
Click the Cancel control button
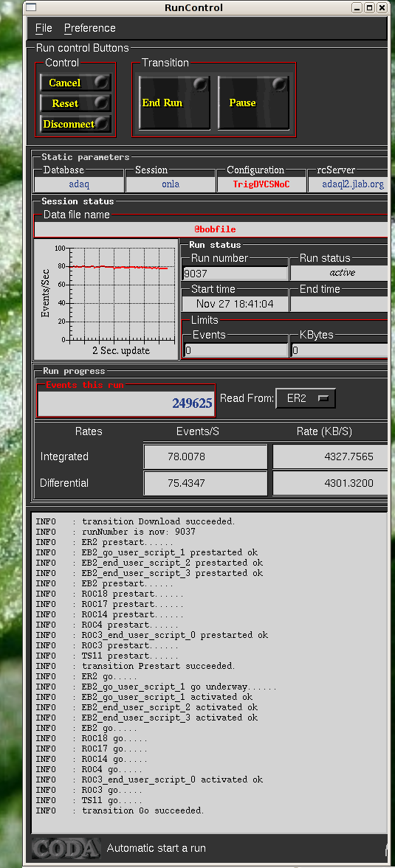tap(75, 83)
